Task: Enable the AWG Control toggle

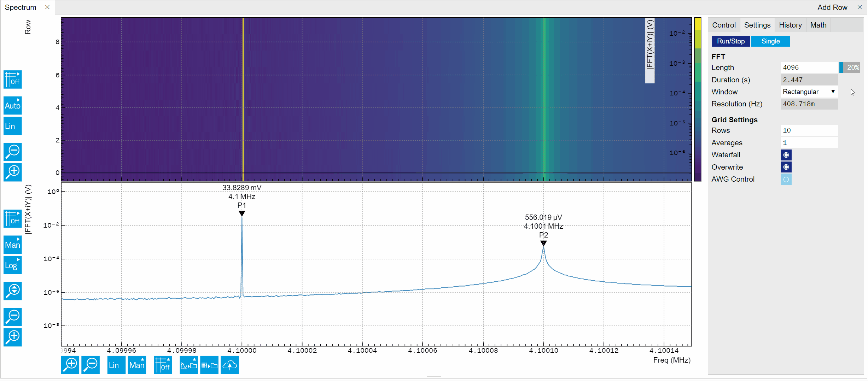Action: (x=786, y=179)
